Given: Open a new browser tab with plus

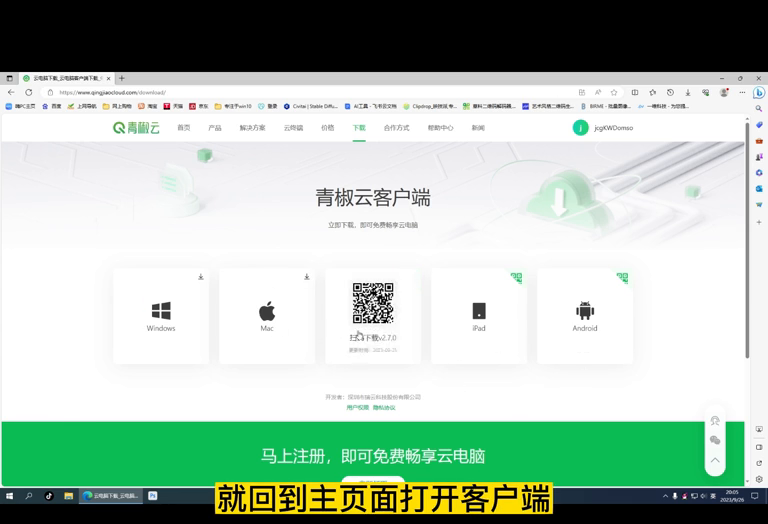Looking at the screenshot, I should point(122,78).
